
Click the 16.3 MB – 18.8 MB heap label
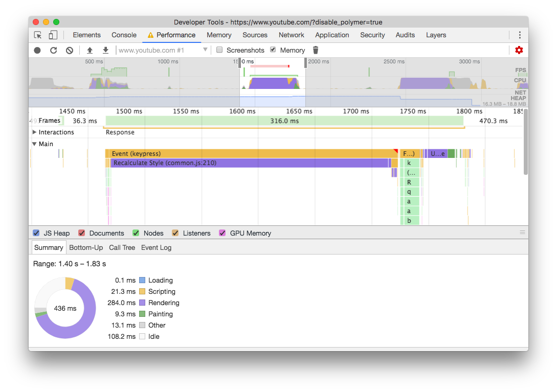point(504,104)
